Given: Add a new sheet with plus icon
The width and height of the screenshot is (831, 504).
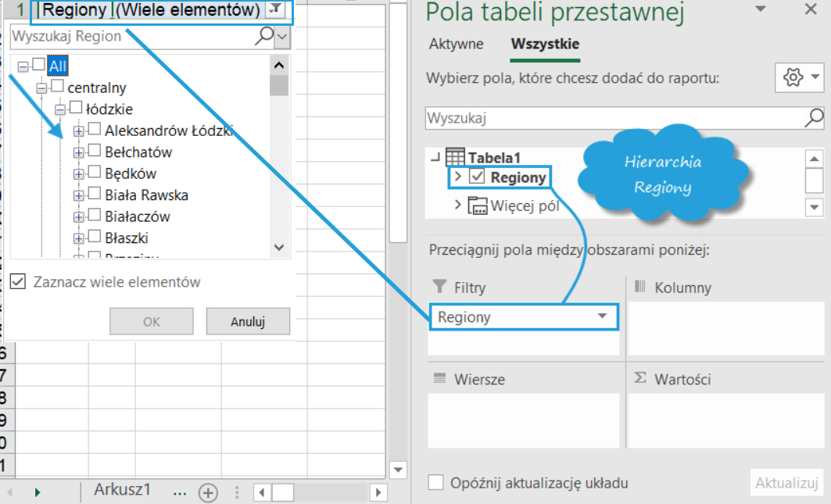Looking at the screenshot, I should [x=207, y=492].
